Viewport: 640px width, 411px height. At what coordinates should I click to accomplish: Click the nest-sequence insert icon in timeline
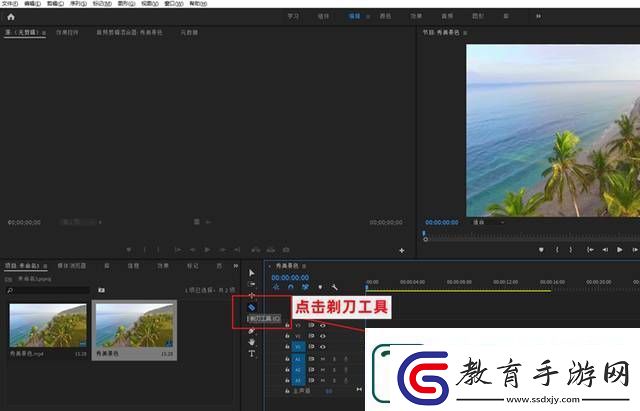pos(276,287)
